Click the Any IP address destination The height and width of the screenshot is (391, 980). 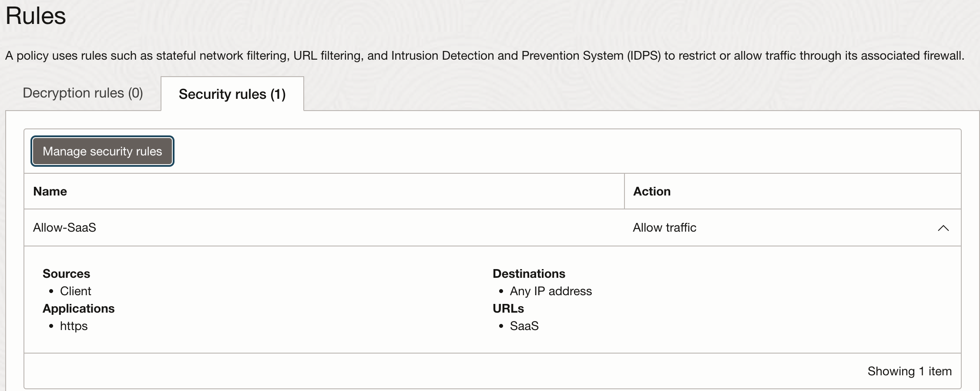tap(550, 291)
